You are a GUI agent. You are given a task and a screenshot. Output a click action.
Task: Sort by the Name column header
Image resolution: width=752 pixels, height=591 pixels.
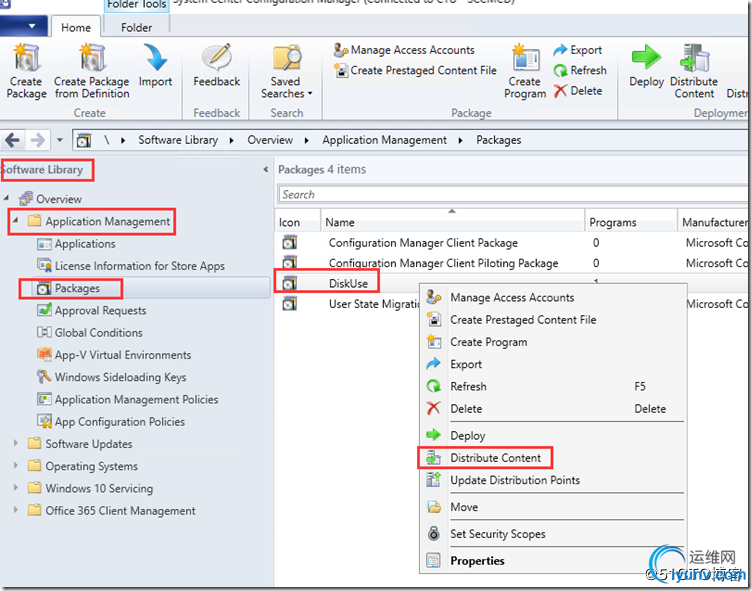(x=452, y=222)
